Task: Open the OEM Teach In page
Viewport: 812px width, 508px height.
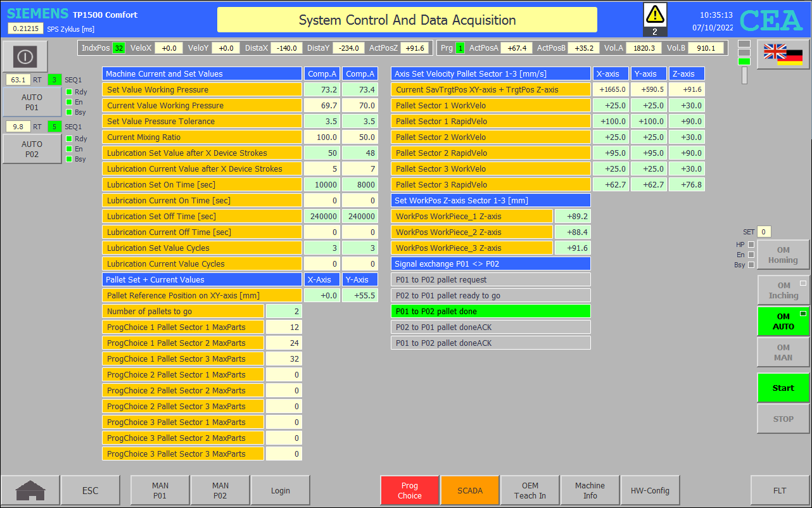Action: 530,490
